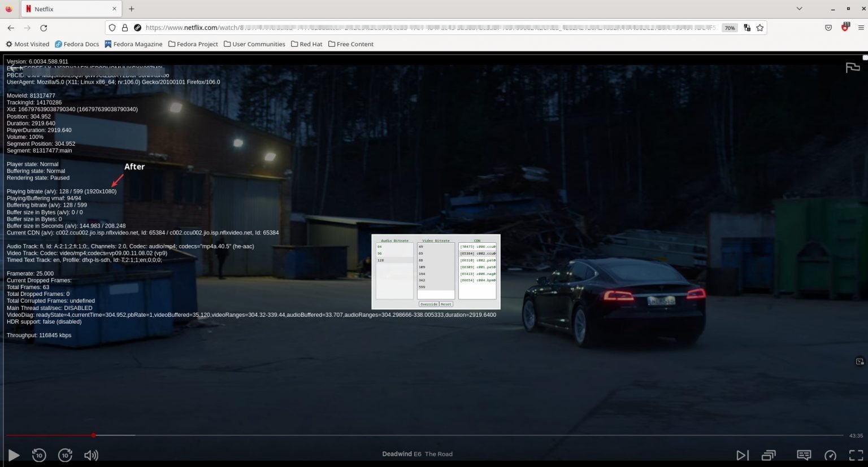The image size is (868, 467).
Task: Open the playback speed control
Action: pos(830,455)
